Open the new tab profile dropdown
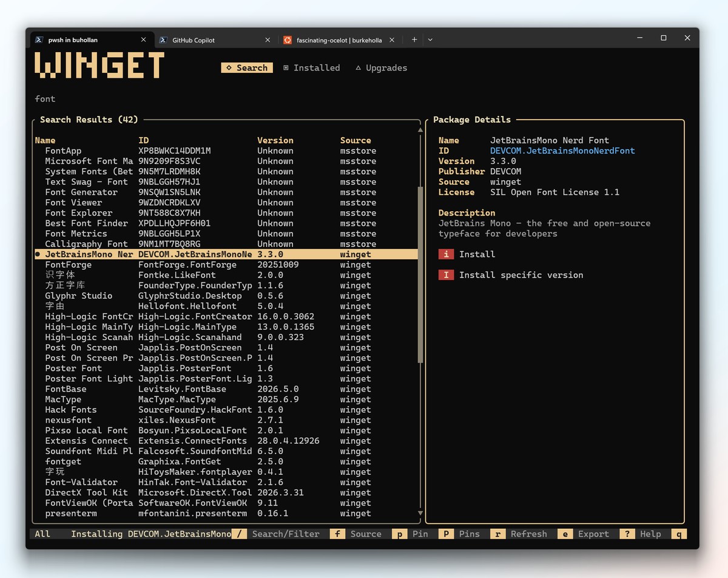 pyautogui.click(x=430, y=39)
